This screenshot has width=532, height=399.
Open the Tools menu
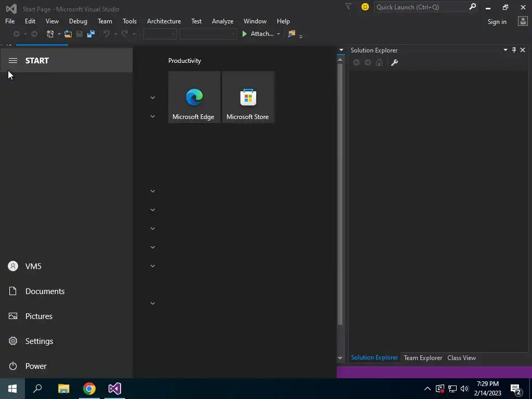click(x=129, y=21)
